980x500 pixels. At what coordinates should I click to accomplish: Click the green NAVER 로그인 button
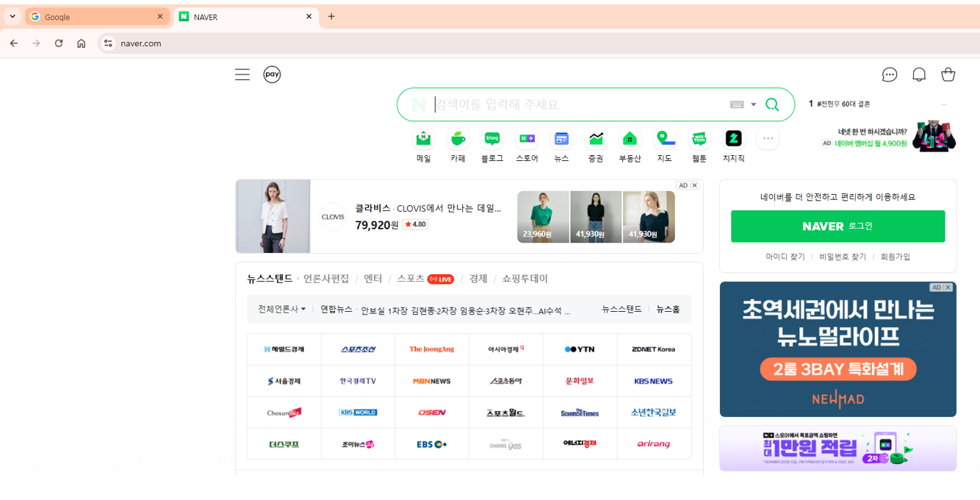[x=837, y=226]
